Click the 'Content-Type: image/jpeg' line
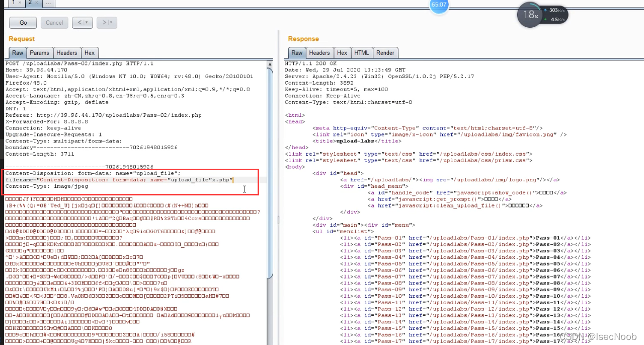The height and width of the screenshot is (345, 644). click(47, 186)
